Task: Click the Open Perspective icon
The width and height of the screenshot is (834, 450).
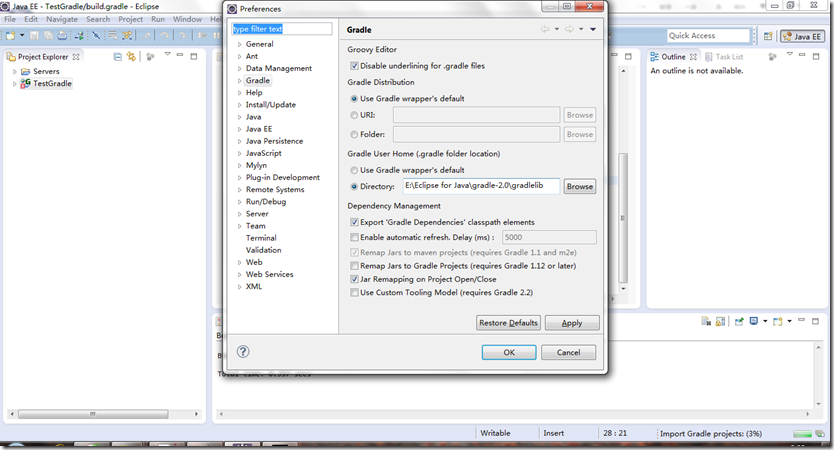Action: (768, 36)
